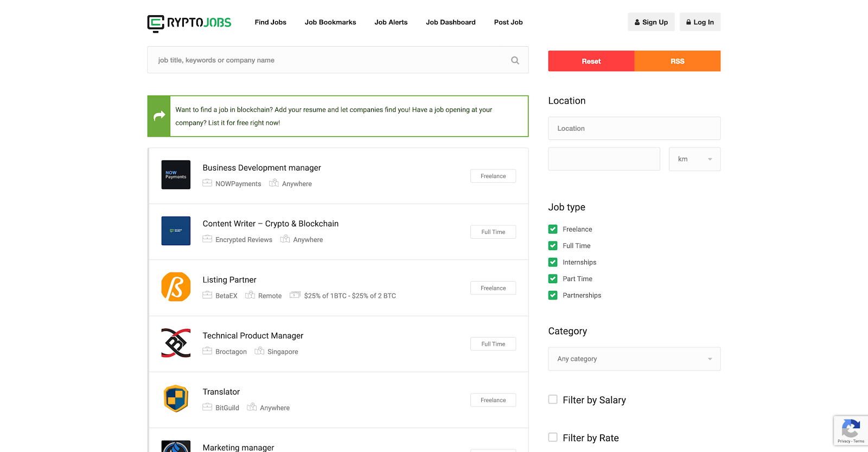Click location icon beside Anywhere in NOWPayments row
Image resolution: width=868 pixels, height=452 pixels.
coord(274,183)
